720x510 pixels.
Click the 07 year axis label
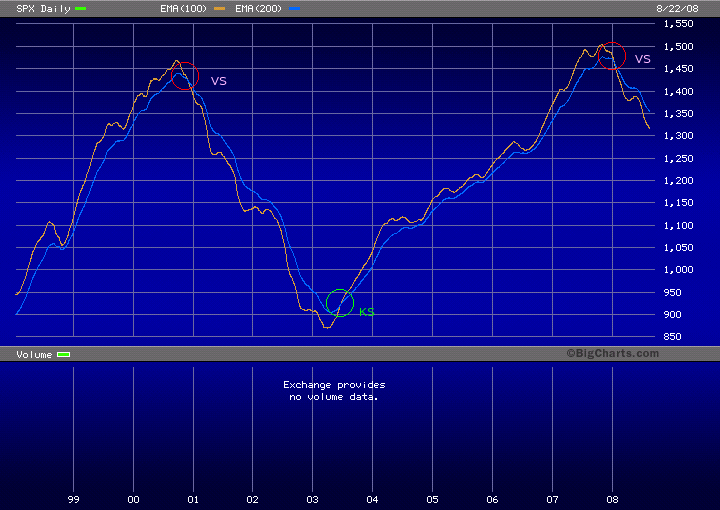coord(552,499)
